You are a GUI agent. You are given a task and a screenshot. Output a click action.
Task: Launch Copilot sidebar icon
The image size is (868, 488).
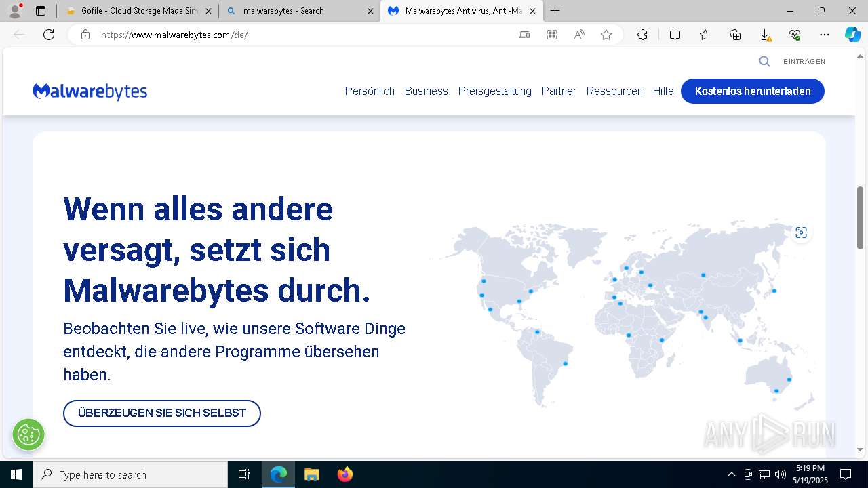pos(852,35)
